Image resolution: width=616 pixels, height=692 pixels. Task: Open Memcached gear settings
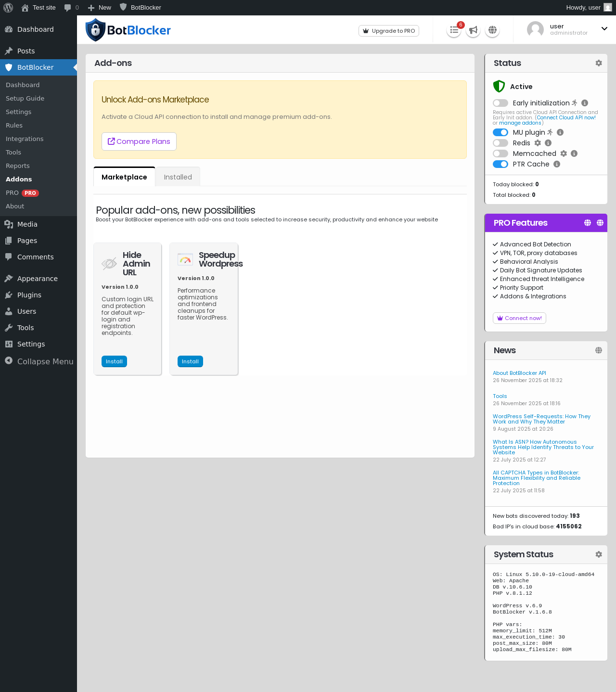tap(564, 154)
